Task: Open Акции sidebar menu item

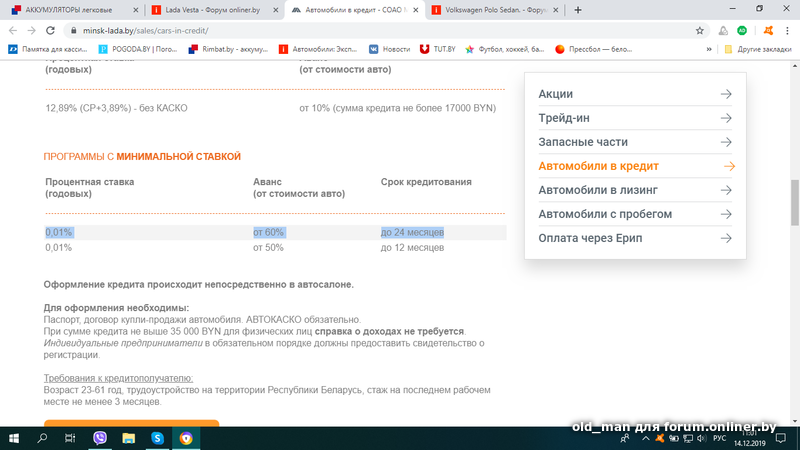Action: [635, 94]
